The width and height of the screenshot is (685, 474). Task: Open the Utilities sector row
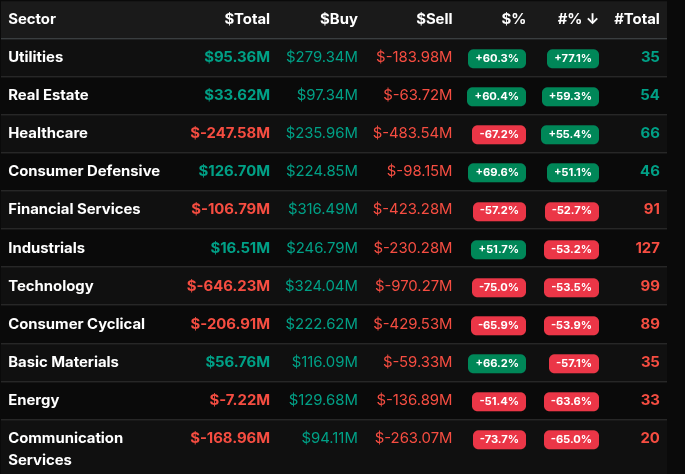coord(36,57)
